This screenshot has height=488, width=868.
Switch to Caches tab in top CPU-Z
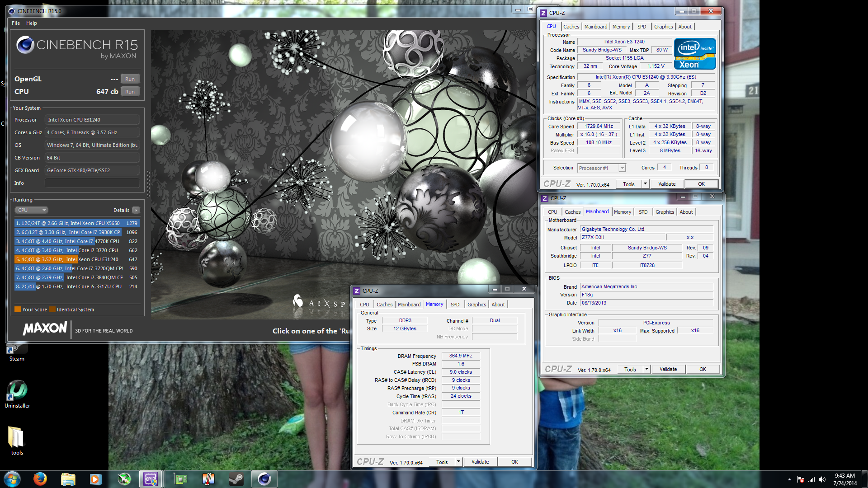[571, 27]
